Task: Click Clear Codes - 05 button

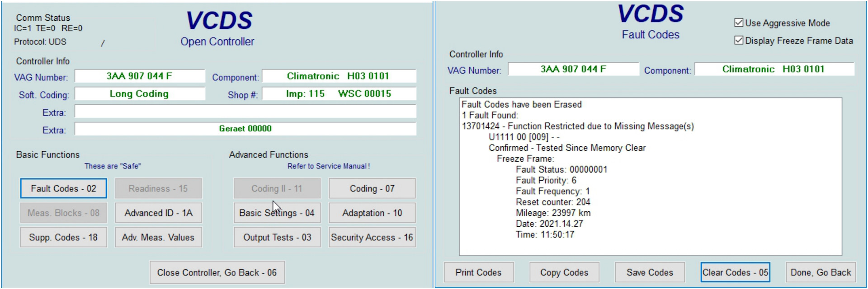Action: 735,272
